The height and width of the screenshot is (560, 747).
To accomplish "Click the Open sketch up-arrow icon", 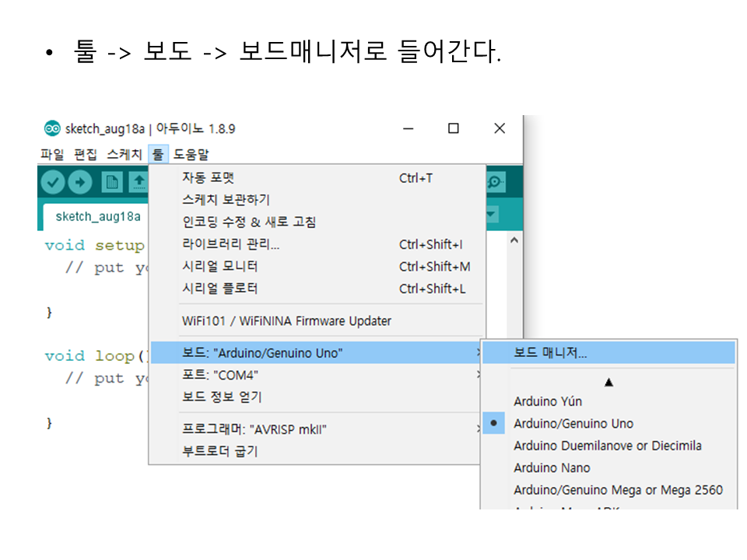I will coord(139,182).
